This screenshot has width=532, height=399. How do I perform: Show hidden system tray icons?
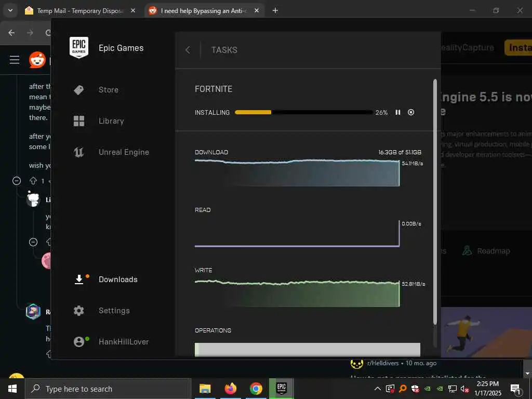[x=377, y=389]
